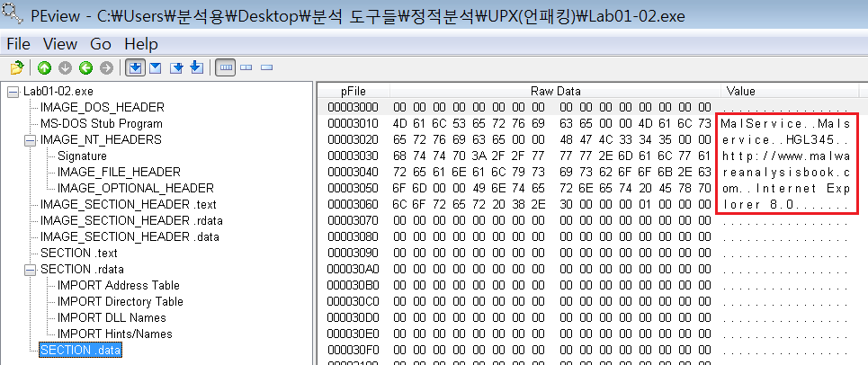Click offset 00003040 in pFile column
This screenshot has height=365, width=868.
click(353, 172)
